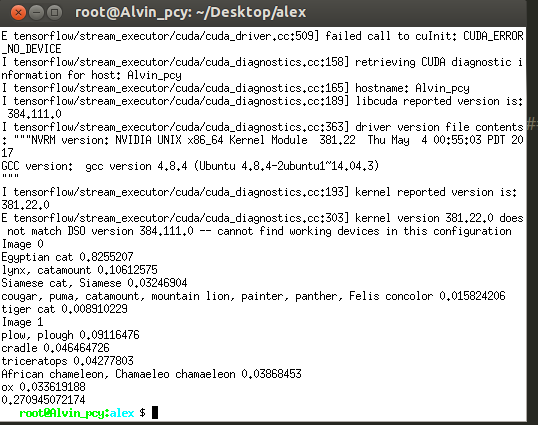Click the lynx, catamount 0.10612575 line
The height and width of the screenshot is (425, 538).
click(79, 270)
